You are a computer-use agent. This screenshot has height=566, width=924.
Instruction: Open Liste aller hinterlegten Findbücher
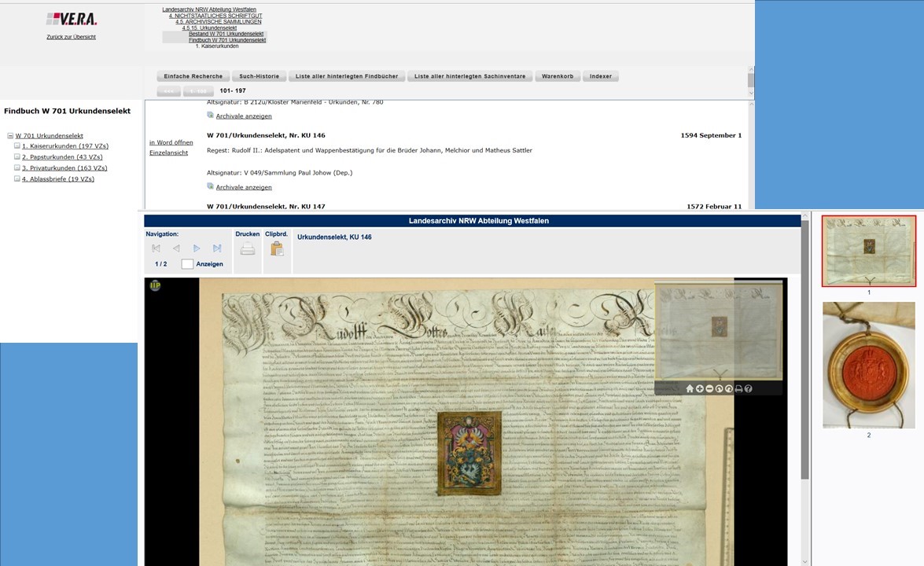point(347,76)
